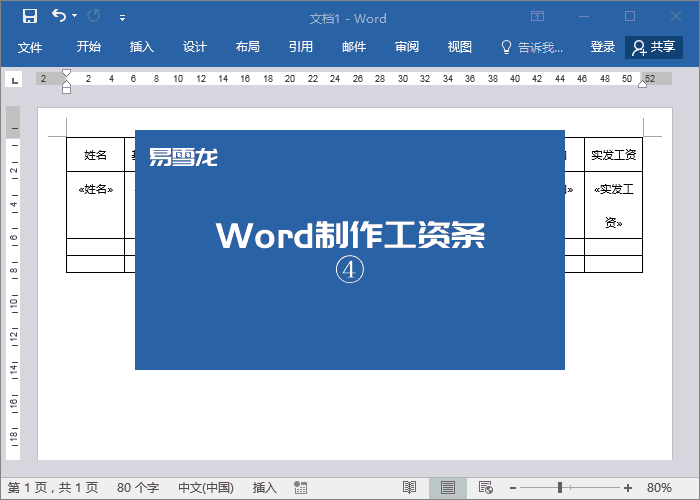The image size is (700, 500).
Task: Click the 80 个字 word count
Action: click(138, 488)
